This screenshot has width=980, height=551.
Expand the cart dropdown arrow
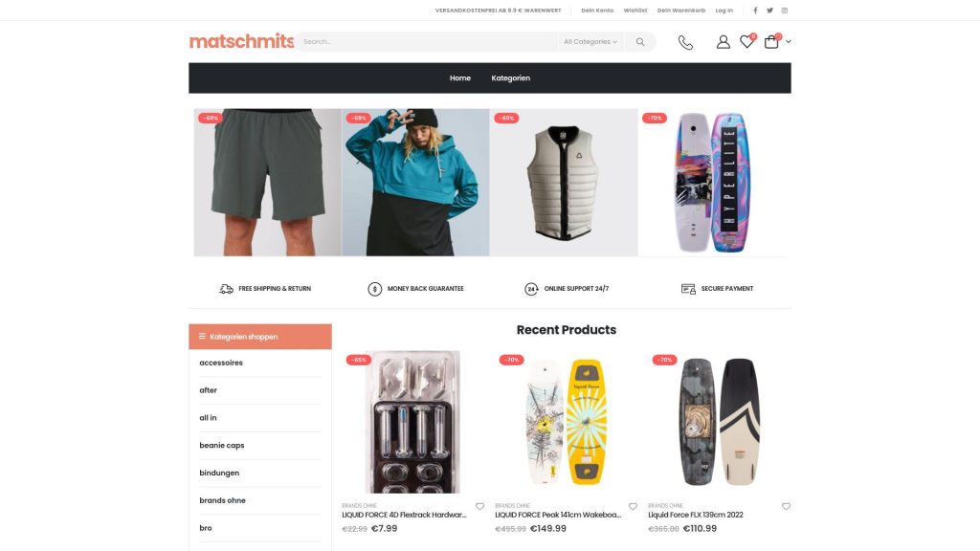point(789,42)
